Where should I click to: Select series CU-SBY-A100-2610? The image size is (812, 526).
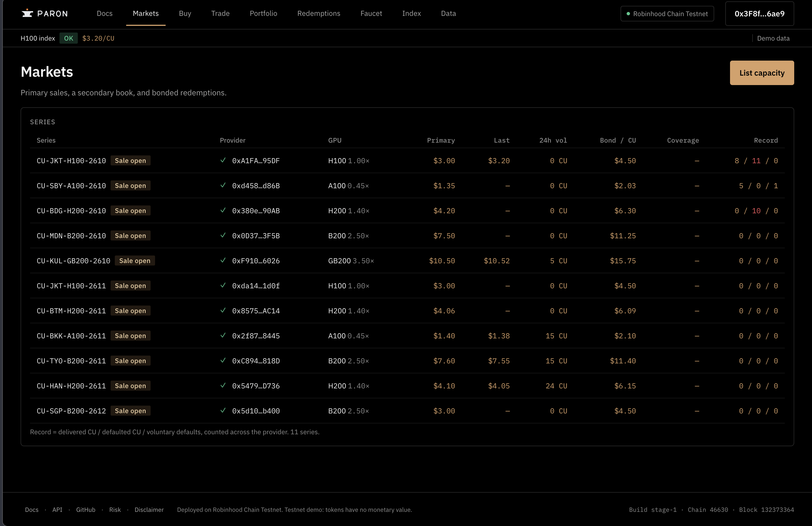click(71, 185)
